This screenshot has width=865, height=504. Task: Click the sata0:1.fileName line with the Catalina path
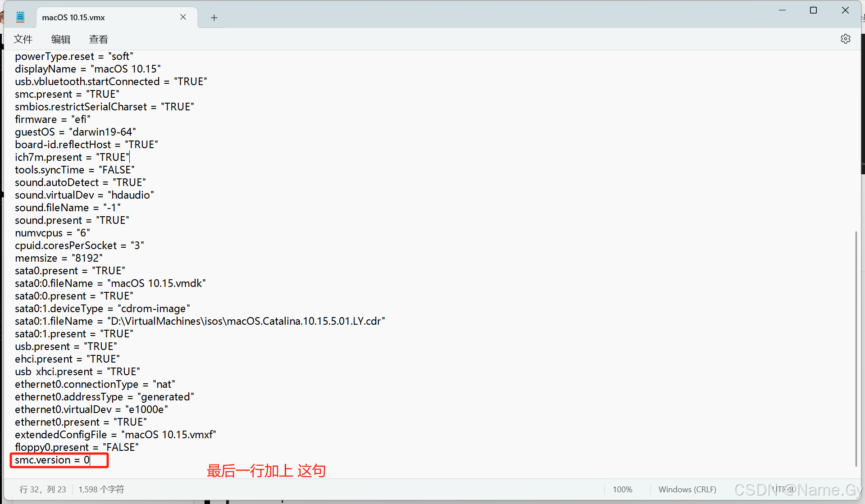pyautogui.click(x=200, y=321)
